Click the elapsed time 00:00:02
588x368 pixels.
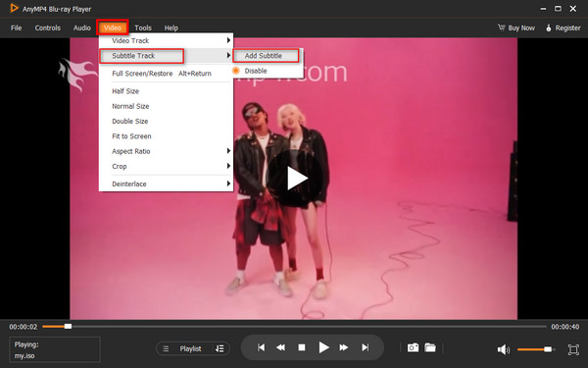pyautogui.click(x=24, y=327)
